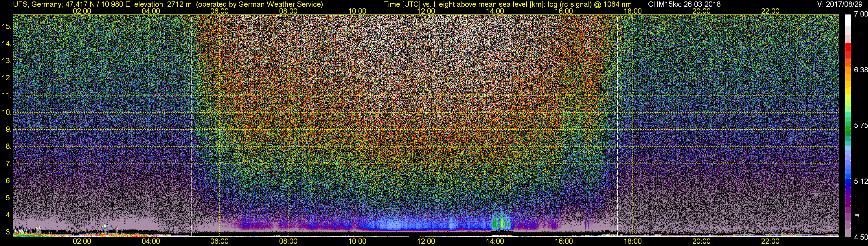Select the 12:00 label on the lower time axis
Image resolution: width=868 pixels, height=246 pixels.
coord(426,241)
